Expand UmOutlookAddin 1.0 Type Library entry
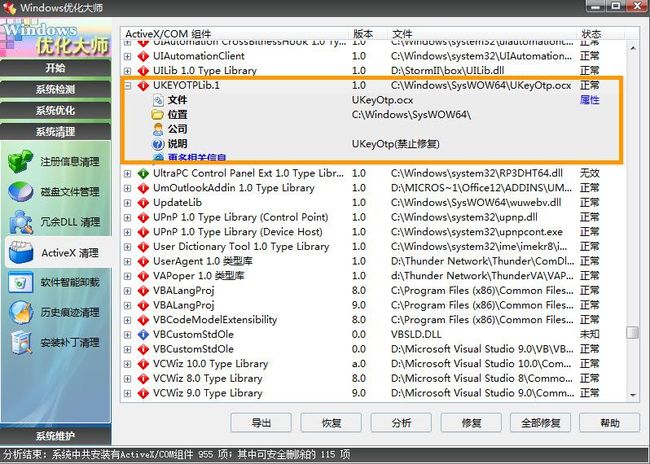The width and height of the screenshot is (650, 464). point(128,188)
